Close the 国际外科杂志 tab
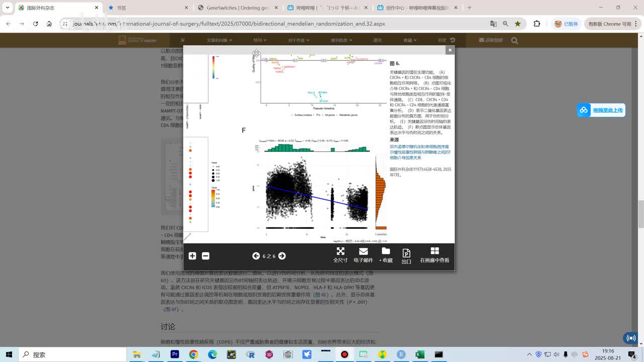This screenshot has width=644, height=362. coord(97,8)
